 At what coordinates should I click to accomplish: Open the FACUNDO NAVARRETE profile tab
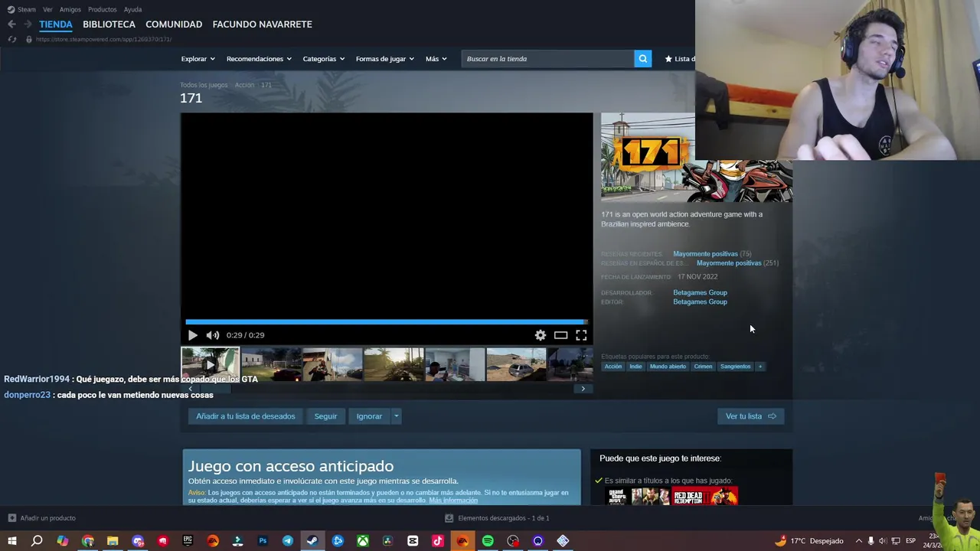tap(262, 24)
